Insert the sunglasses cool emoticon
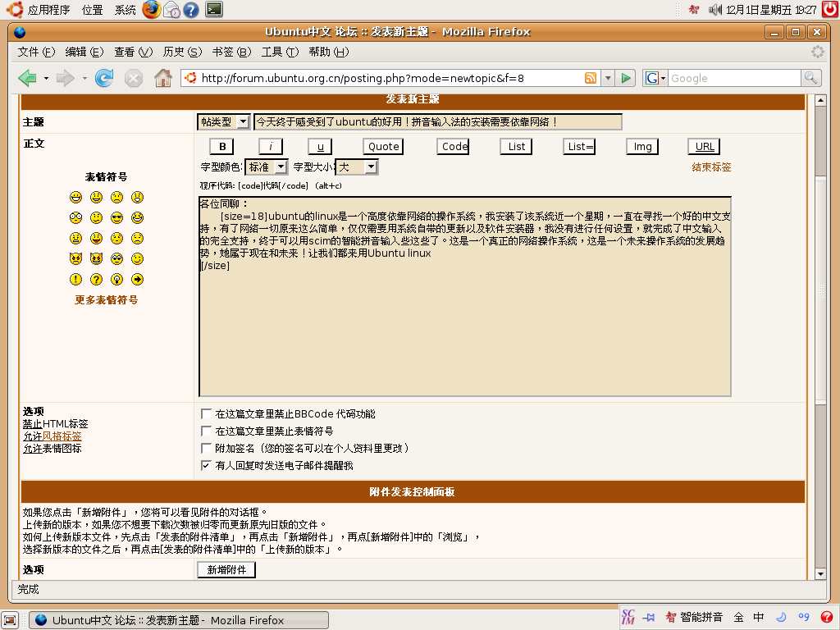The image size is (840, 630). click(x=116, y=217)
